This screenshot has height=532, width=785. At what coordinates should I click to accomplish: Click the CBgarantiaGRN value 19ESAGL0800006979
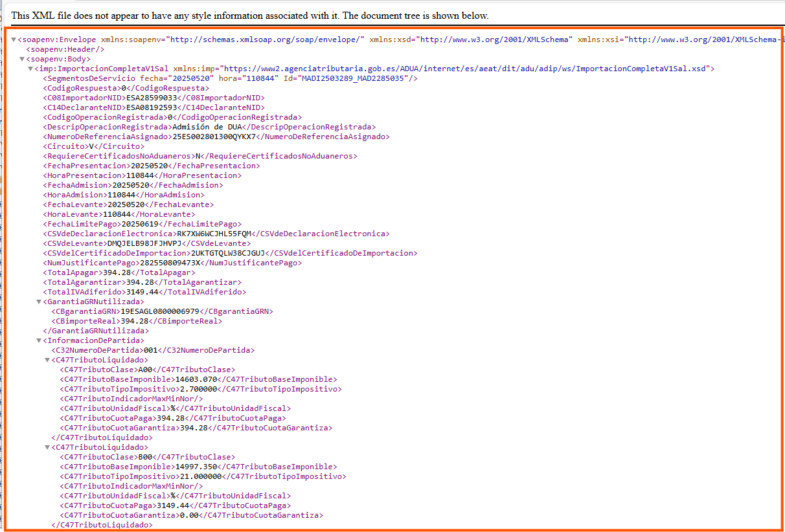[161, 311]
